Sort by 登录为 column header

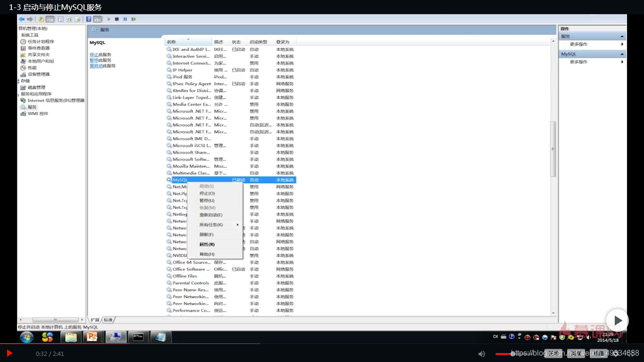coord(285,42)
